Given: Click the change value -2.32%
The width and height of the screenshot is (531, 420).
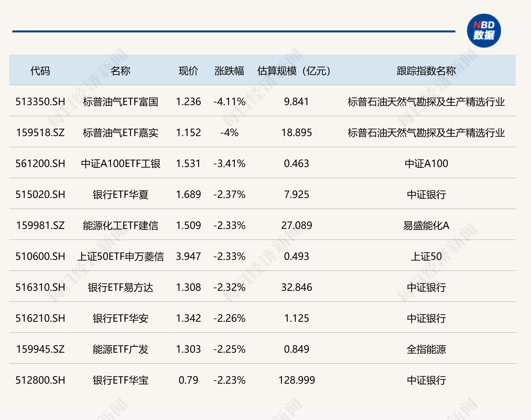Looking at the screenshot, I should [x=229, y=287].
